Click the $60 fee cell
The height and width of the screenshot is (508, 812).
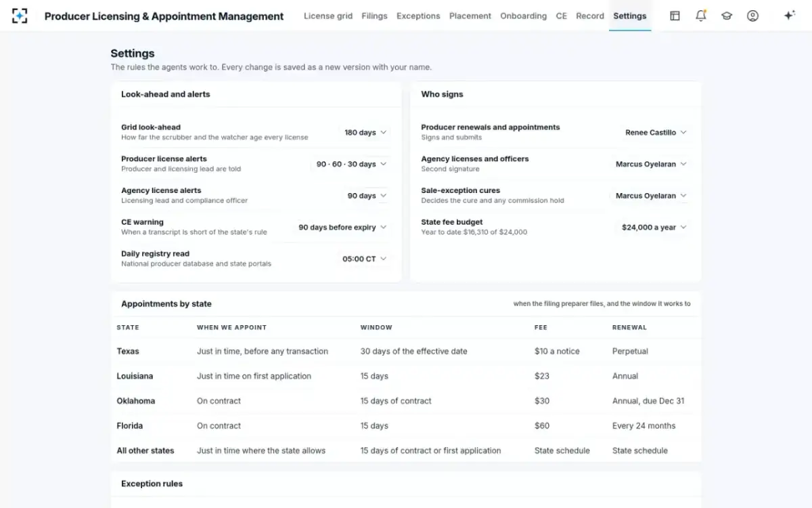pos(542,426)
